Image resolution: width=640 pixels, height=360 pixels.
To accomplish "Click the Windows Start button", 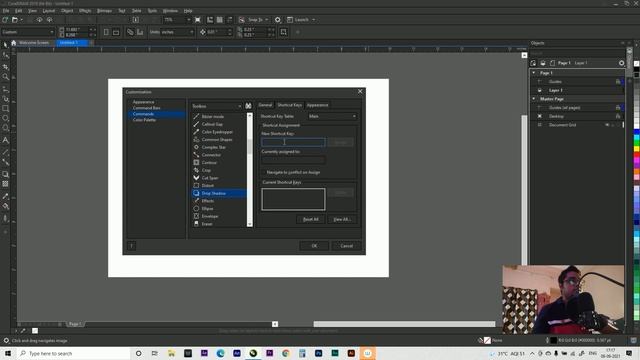I will 8,353.
